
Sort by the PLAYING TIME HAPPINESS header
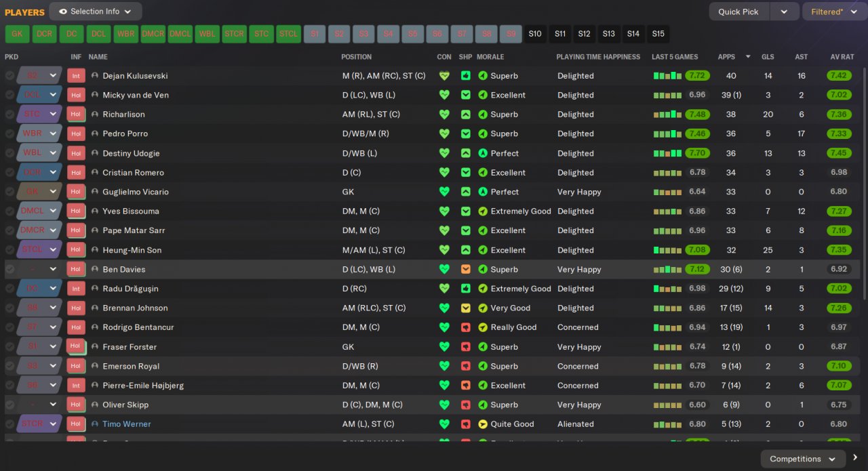point(598,57)
